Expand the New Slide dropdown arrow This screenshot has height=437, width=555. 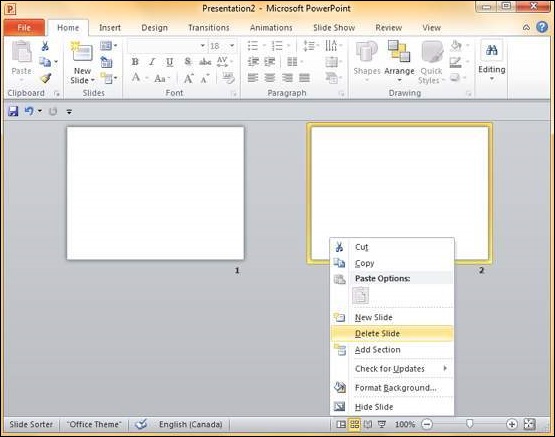pyautogui.click(x=93, y=80)
